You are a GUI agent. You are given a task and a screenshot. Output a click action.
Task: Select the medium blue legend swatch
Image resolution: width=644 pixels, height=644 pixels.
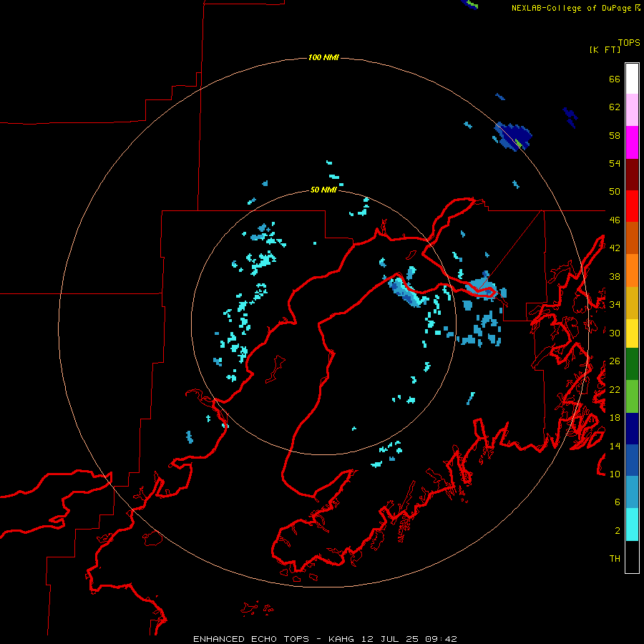coord(632,460)
